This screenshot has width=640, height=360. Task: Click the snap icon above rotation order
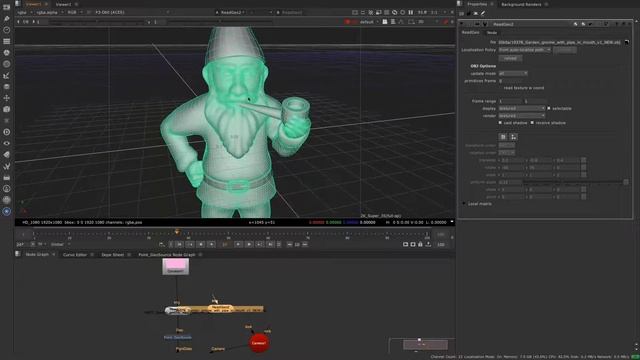pyautogui.click(x=513, y=137)
